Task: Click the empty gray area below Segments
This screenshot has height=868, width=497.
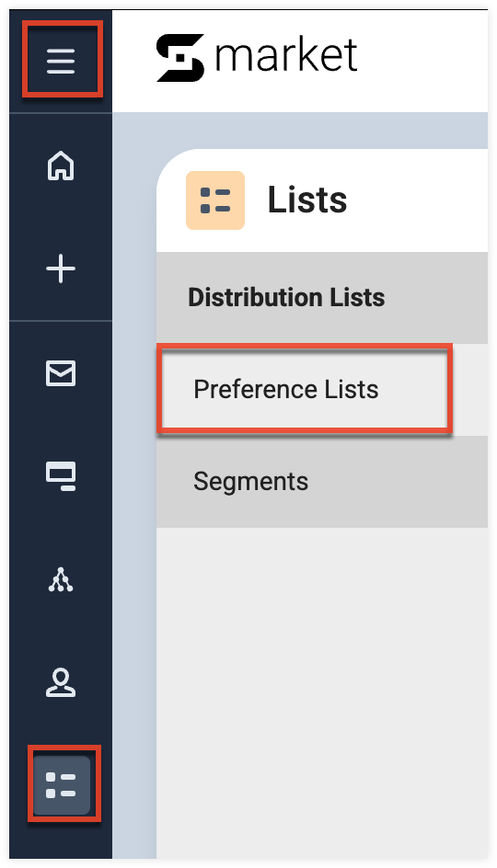Action: [322, 692]
